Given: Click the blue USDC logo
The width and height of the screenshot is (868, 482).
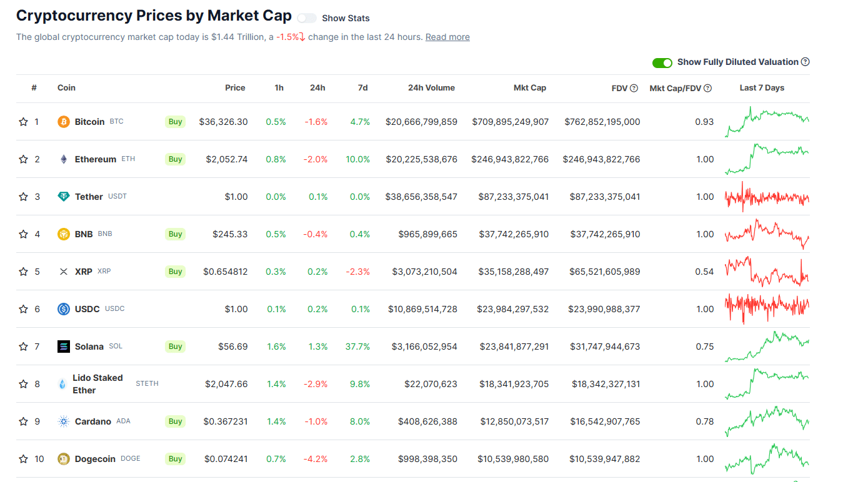Looking at the screenshot, I should tap(64, 309).
